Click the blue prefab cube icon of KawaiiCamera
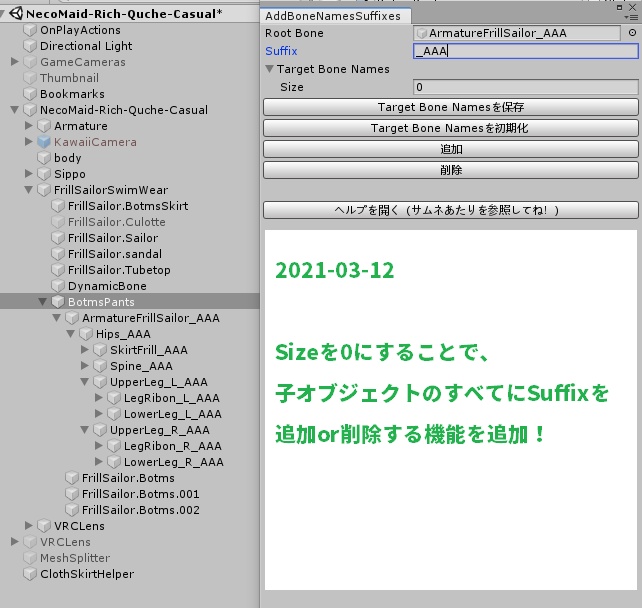 coord(44,142)
